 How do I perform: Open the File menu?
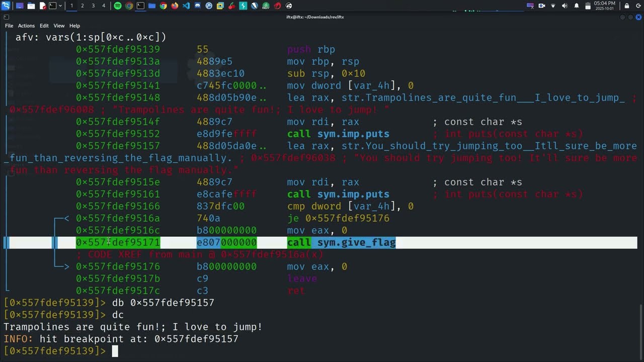click(x=9, y=26)
